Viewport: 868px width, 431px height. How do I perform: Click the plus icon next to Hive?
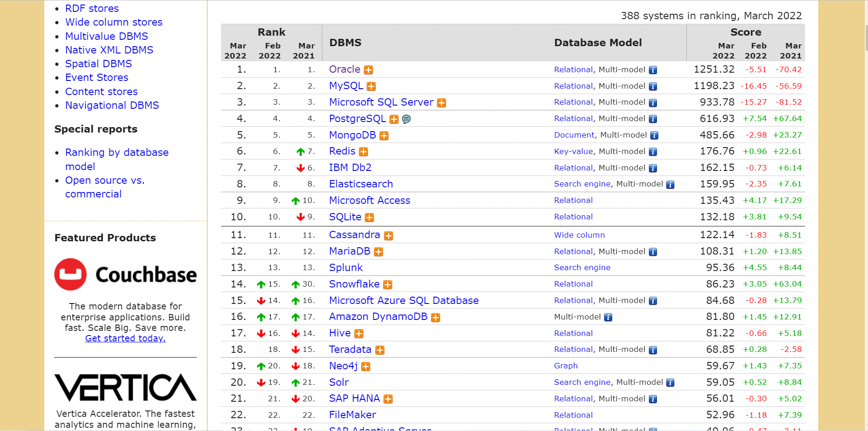point(359,334)
